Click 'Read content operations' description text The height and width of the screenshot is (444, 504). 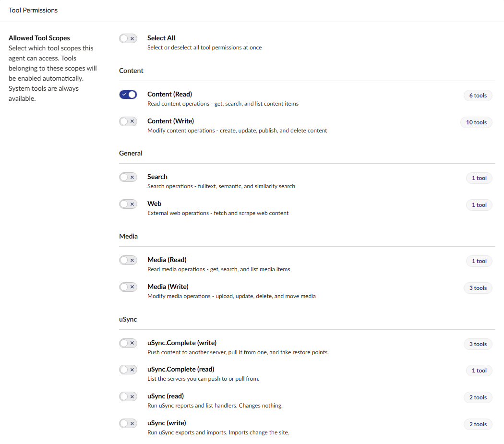pyautogui.click(x=223, y=104)
